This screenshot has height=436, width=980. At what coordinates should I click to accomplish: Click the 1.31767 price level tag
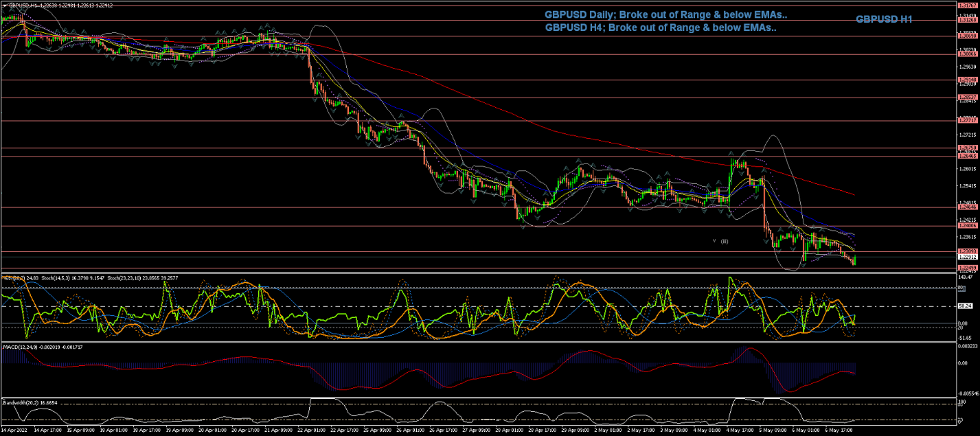967,5
